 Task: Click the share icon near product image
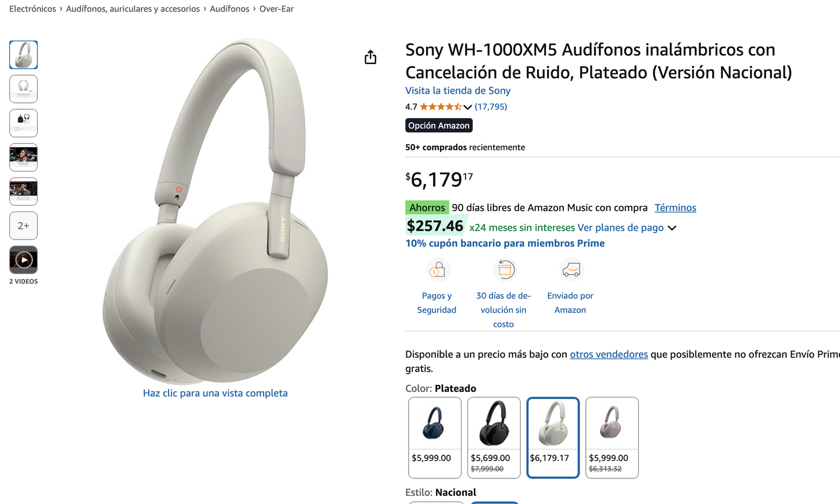tap(370, 57)
